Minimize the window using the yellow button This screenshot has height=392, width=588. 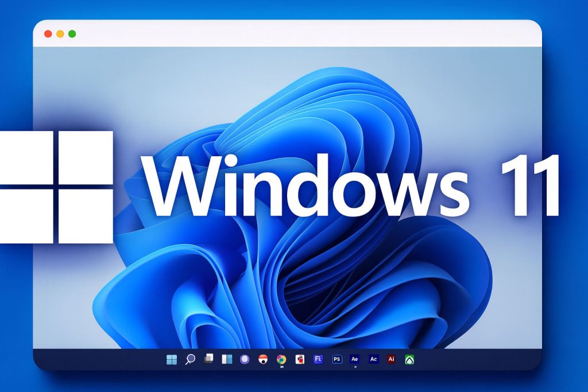tap(60, 34)
